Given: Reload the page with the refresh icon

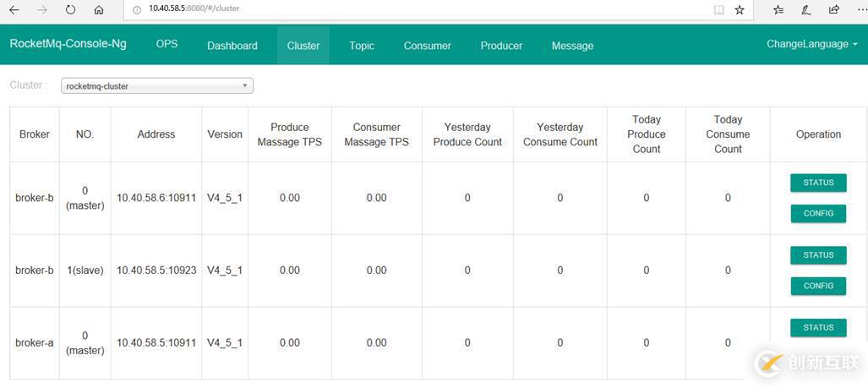Looking at the screenshot, I should coord(70,9).
